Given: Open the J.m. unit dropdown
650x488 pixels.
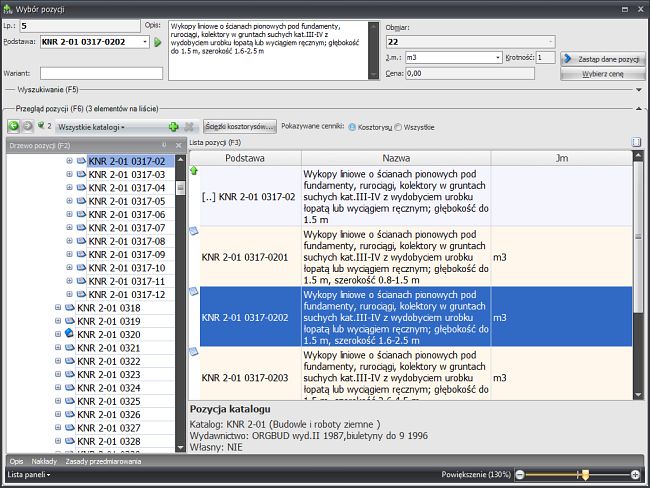Looking at the screenshot, I should coord(498,58).
